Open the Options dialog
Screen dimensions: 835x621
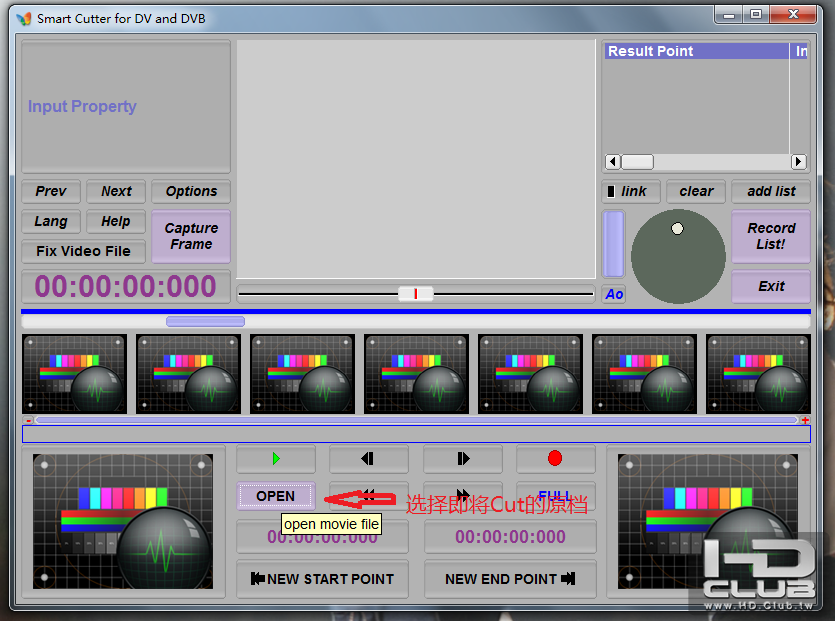pos(191,191)
